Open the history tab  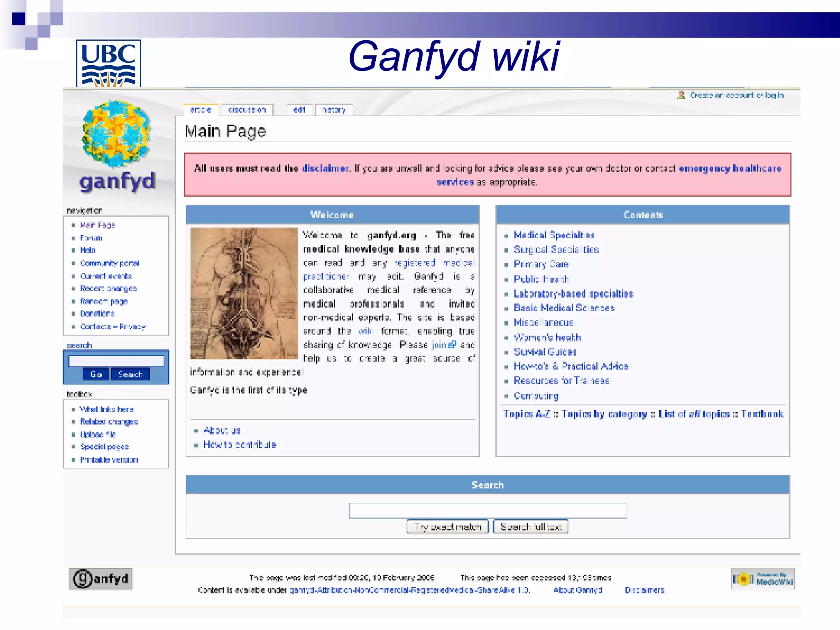[x=334, y=110]
